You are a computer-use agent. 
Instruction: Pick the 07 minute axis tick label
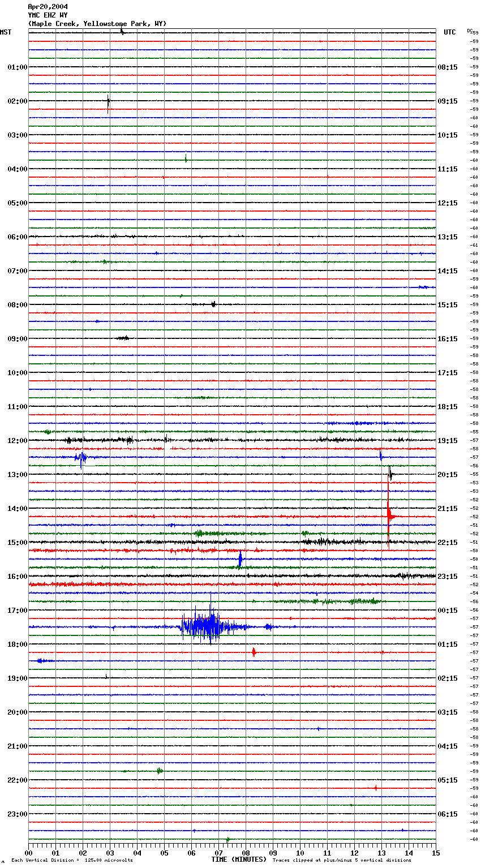[x=218, y=853]
